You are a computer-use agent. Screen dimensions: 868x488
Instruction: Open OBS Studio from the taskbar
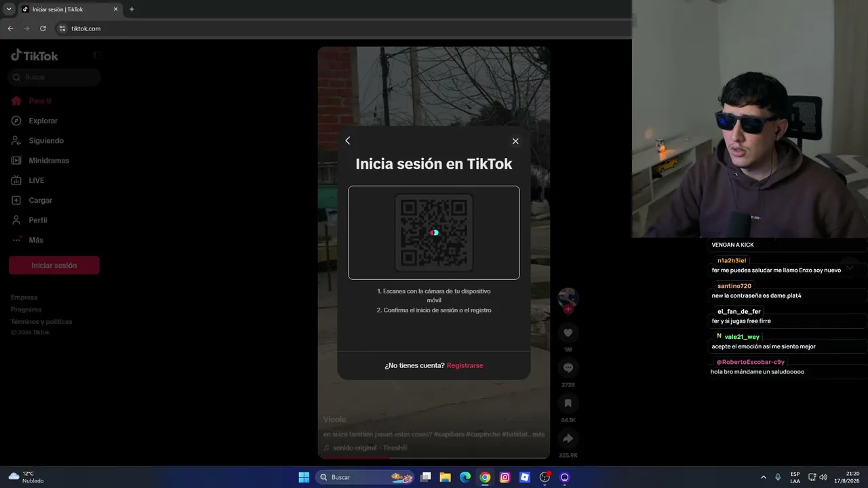[x=545, y=477]
